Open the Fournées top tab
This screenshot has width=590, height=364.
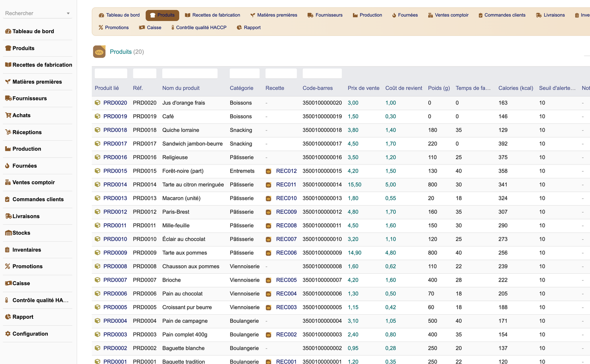pyautogui.click(x=405, y=15)
